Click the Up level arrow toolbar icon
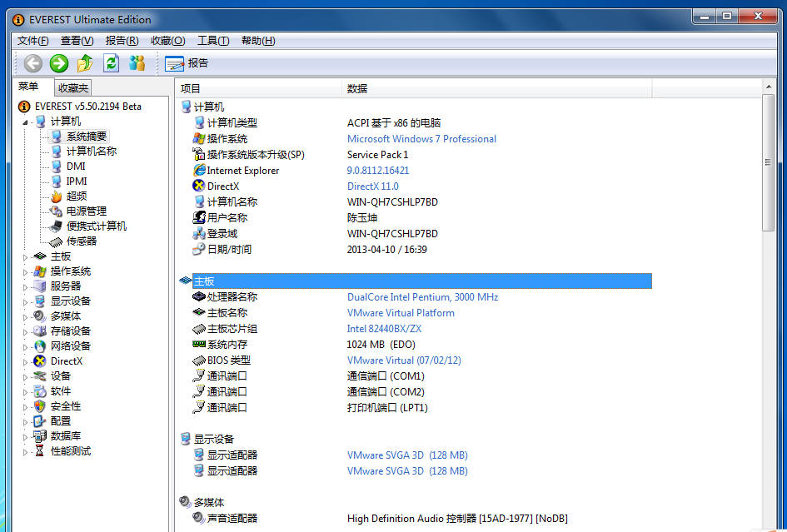Image resolution: width=787 pixels, height=532 pixels. click(x=85, y=63)
